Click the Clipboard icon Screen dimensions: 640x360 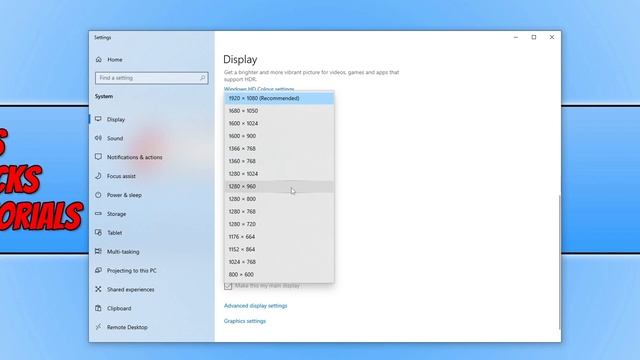pyautogui.click(x=98, y=308)
